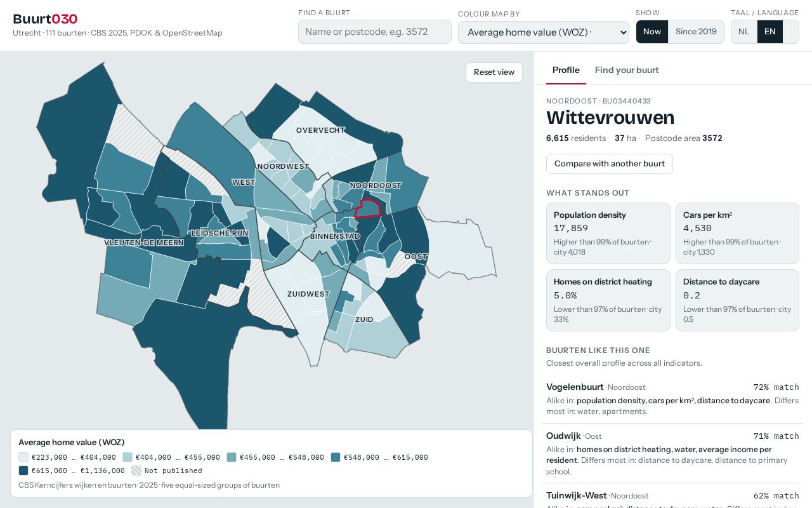Select the red-outlined Wittevrouwen area on the map
The height and width of the screenshot is (508, 812).
(367, 209)
